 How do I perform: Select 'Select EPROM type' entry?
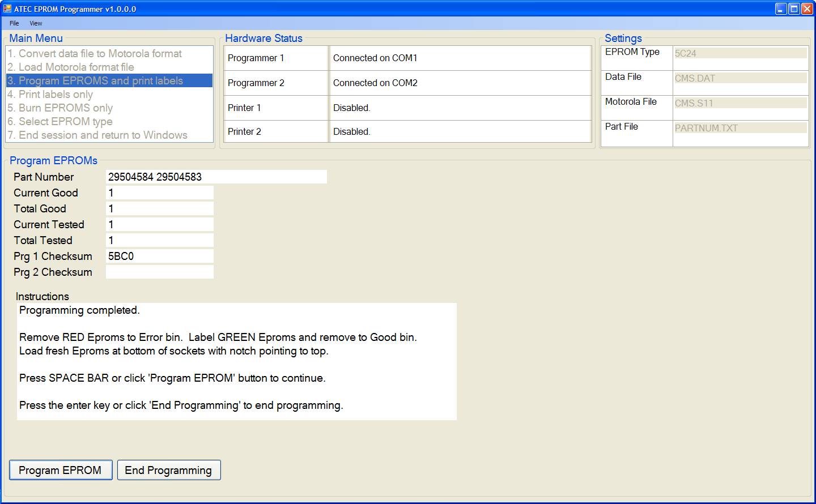coord(109,121)
